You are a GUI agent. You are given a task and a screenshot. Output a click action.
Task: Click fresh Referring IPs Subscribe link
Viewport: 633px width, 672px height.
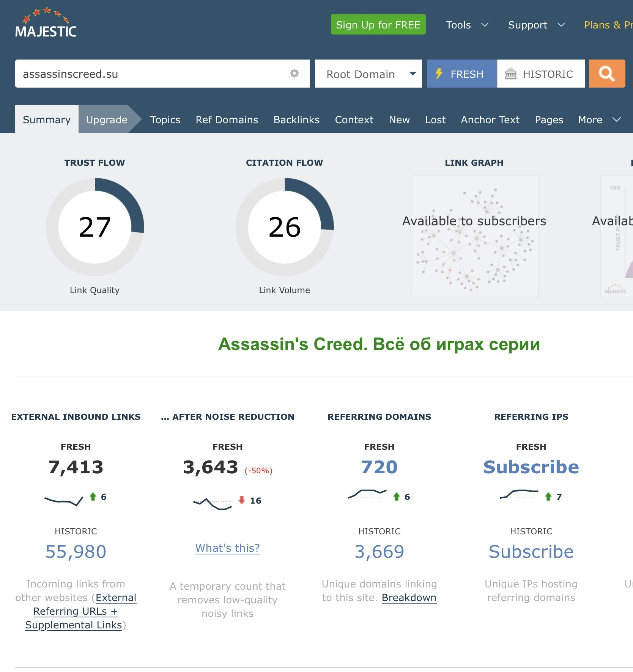(x=531, y=467)
